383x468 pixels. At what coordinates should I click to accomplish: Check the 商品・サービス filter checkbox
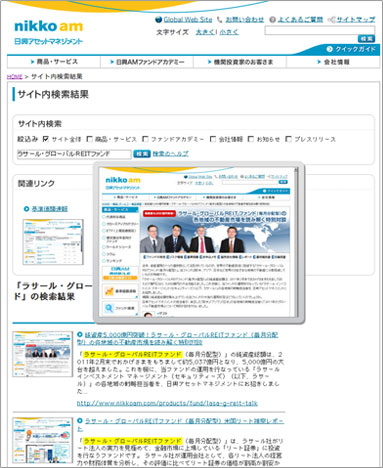tap(89, 139)
